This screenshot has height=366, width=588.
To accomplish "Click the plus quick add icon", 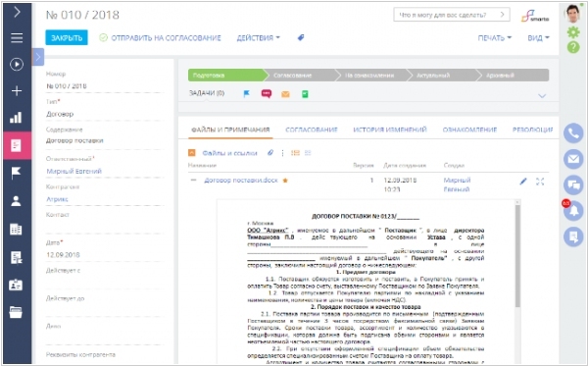I will pos(17,91).
